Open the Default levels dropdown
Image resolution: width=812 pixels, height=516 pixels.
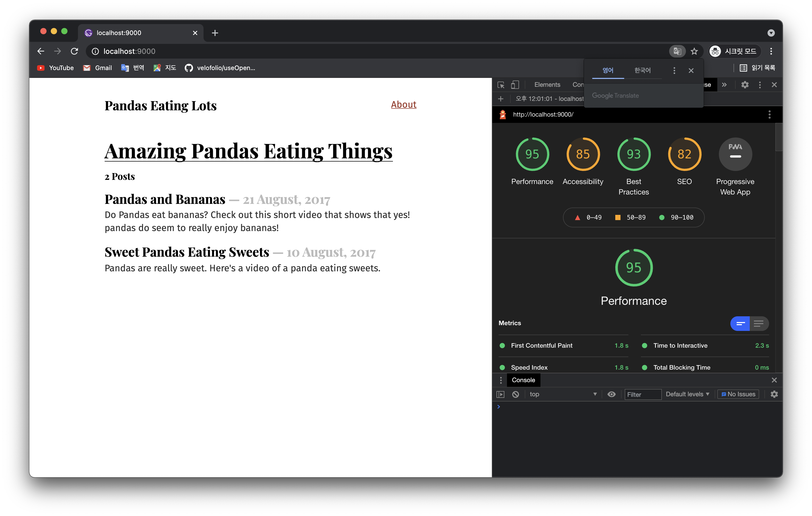pos(687,394)
